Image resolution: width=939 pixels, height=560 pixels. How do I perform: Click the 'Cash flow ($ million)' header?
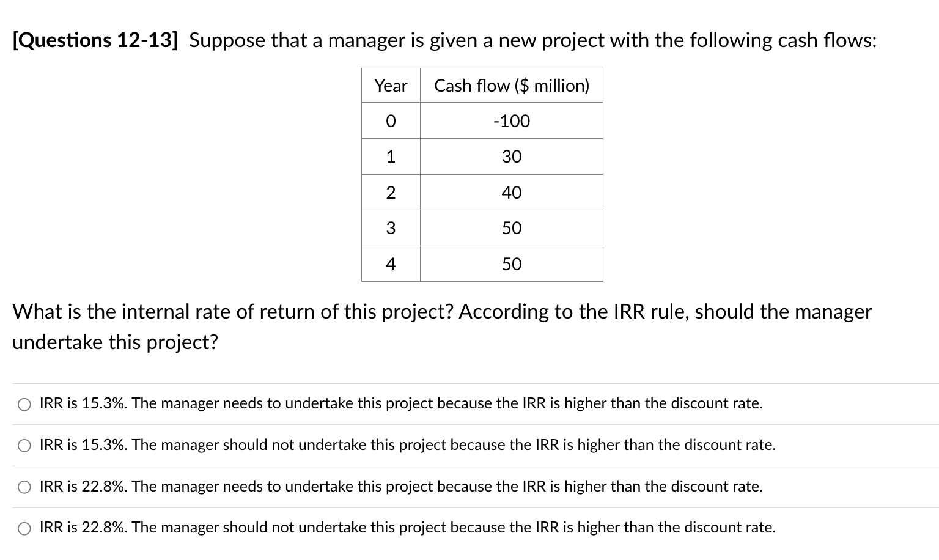[512, 86]
